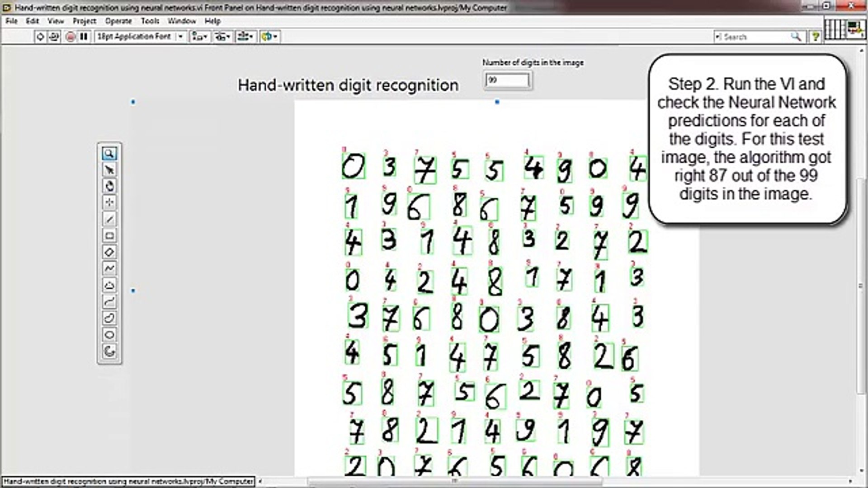Select the Point ROI tool
The height and width of the screenshot is (488, 868).
pyautogui.click(x=109, y=202)
